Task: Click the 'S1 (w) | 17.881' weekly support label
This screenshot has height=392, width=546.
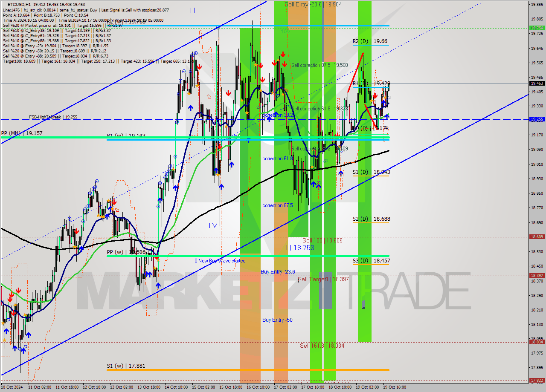Action: click(126, 366)
